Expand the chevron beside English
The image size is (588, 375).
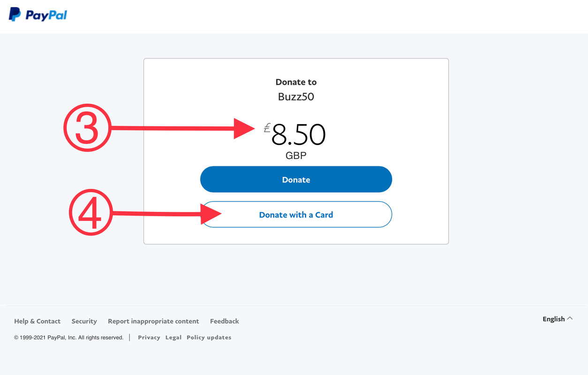coord(570,318)
